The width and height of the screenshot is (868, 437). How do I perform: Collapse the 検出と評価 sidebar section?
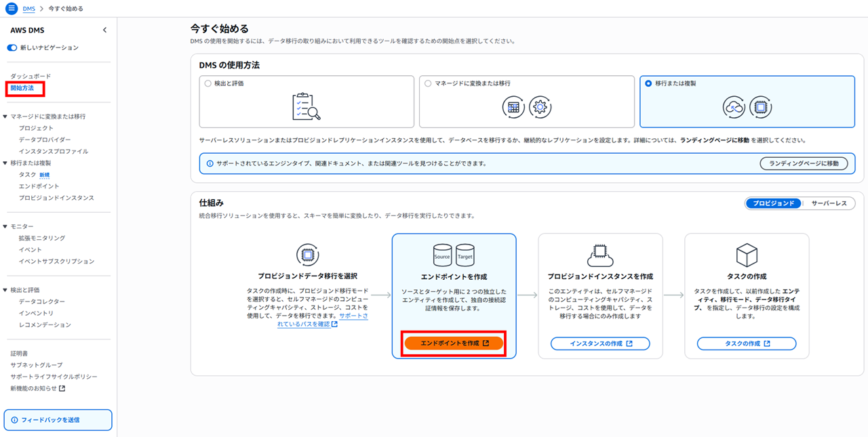coord(5,290)
